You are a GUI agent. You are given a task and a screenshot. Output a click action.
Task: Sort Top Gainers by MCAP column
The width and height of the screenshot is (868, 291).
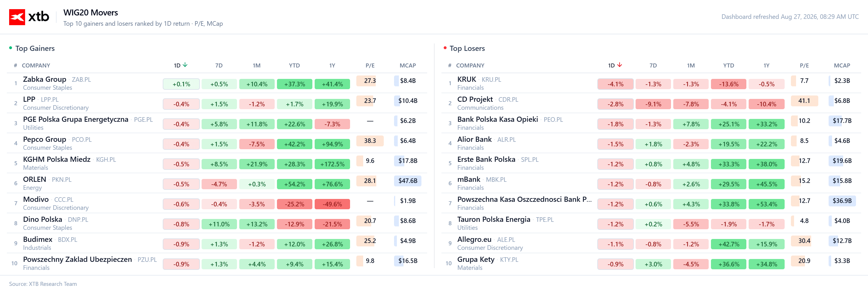tap(407, 65)
